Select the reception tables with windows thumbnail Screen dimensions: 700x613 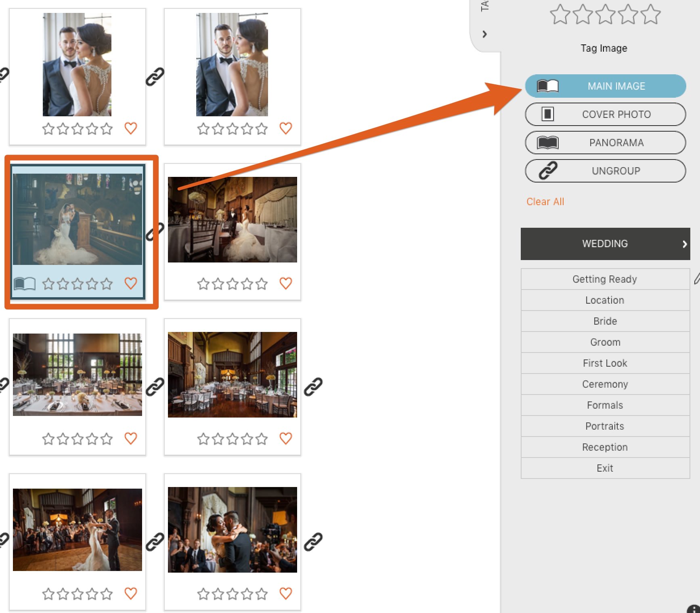(78, 375)
